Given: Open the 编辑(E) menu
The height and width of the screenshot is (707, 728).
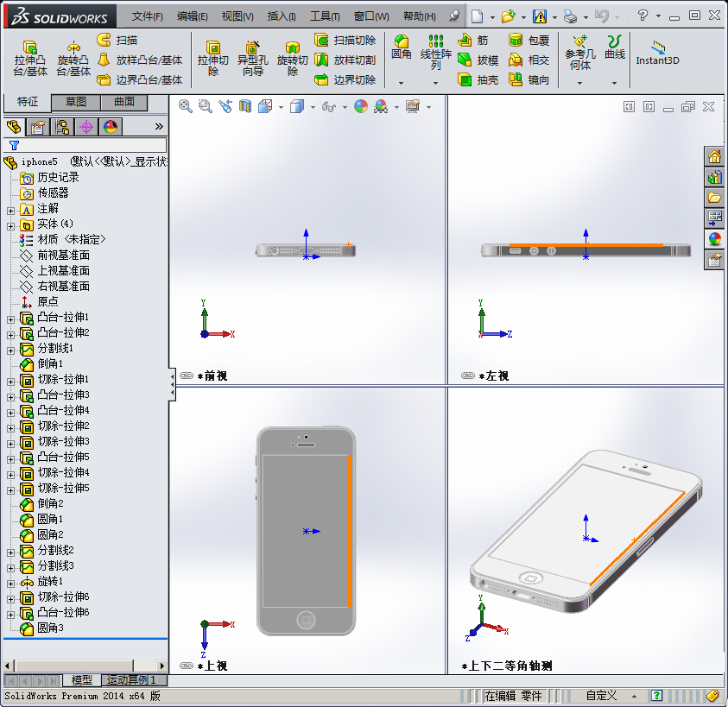Looking at the screenshot, I should pyautogui.click(x=193, y=16).
